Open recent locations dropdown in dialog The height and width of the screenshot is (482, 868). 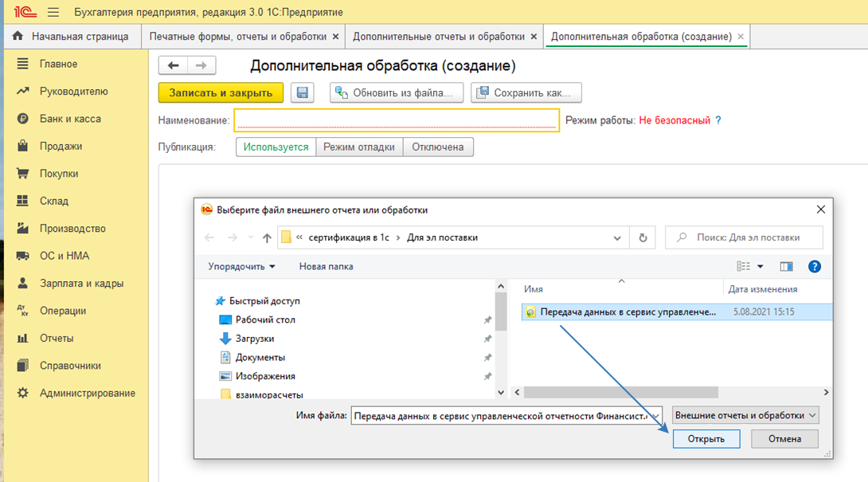251,237
